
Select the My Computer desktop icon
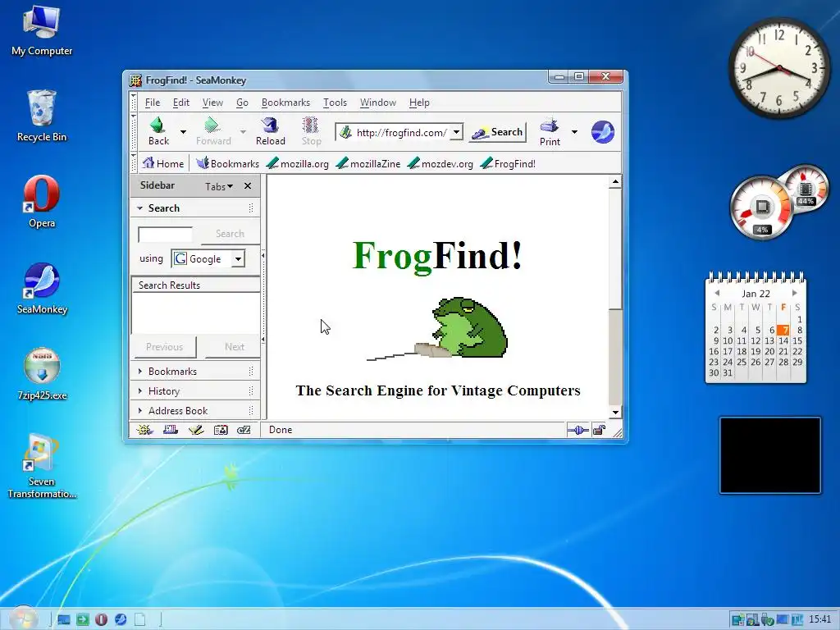pos(42,31)
